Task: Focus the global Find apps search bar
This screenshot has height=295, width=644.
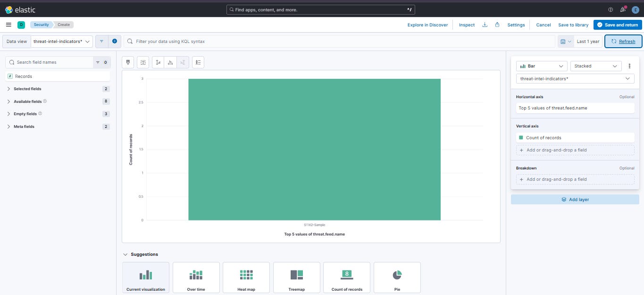Action: pos(321,9)
